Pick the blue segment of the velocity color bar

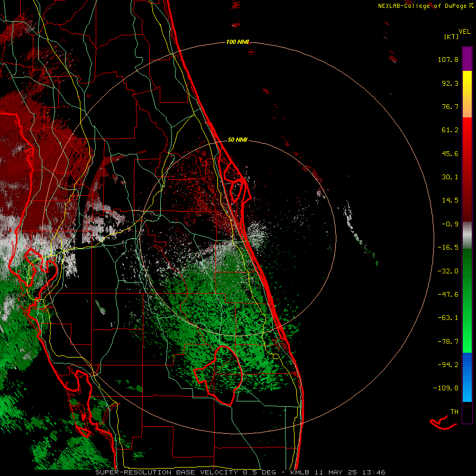467,377
